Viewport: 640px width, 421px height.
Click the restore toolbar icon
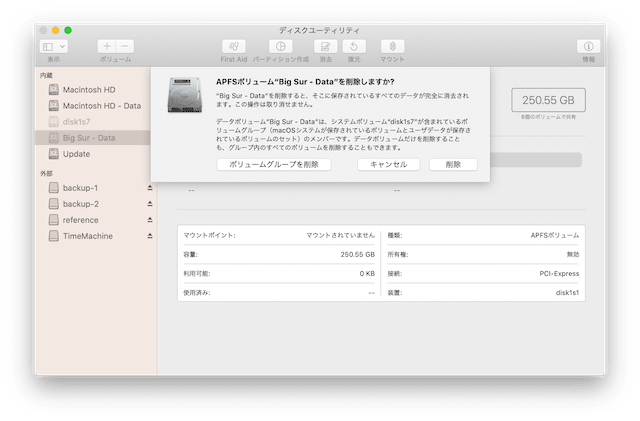click(x=354, y=47)
